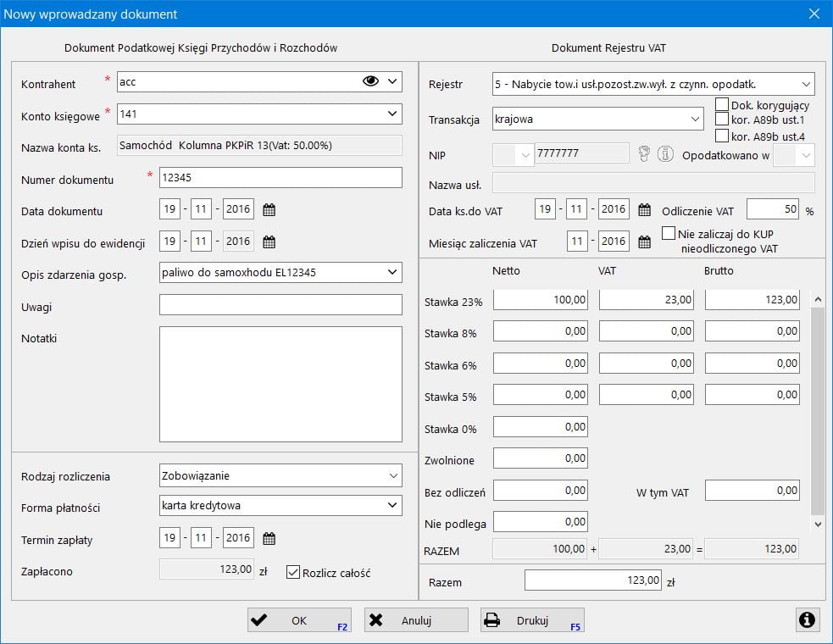
Task: Open the Forma płatności dropdown
Action: tap(392, 506)
